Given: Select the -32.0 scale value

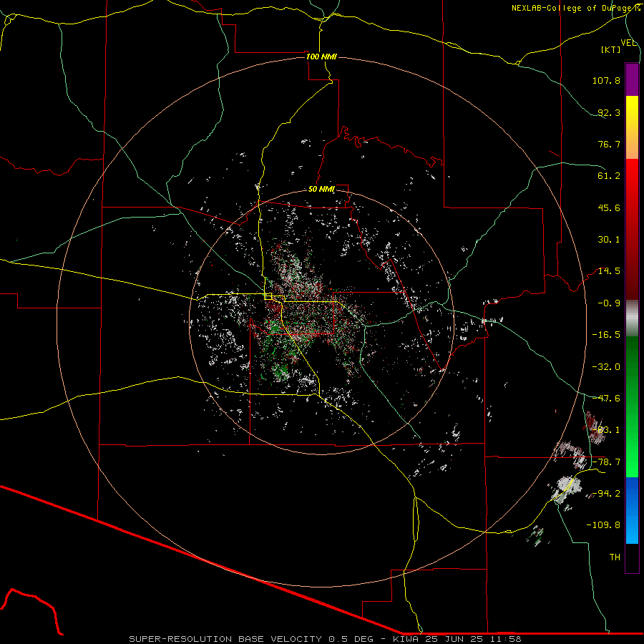Looking at the screenshot, I should click(x=606, y=367).
